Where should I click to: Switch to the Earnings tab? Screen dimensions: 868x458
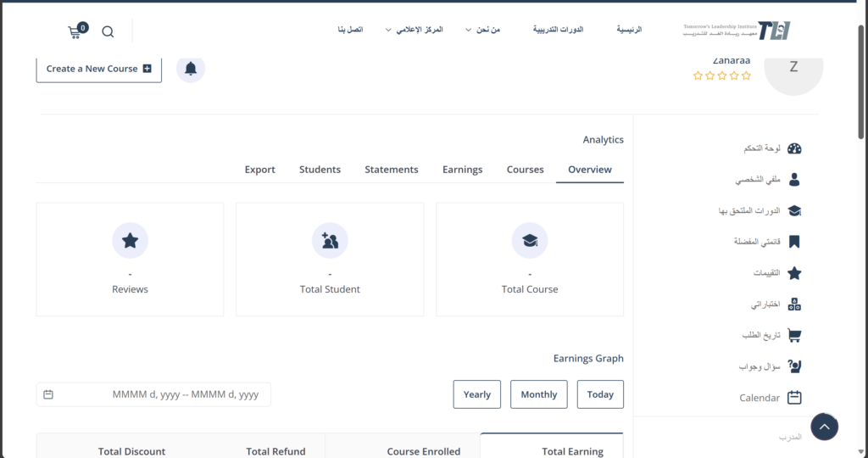click(462, 170)
